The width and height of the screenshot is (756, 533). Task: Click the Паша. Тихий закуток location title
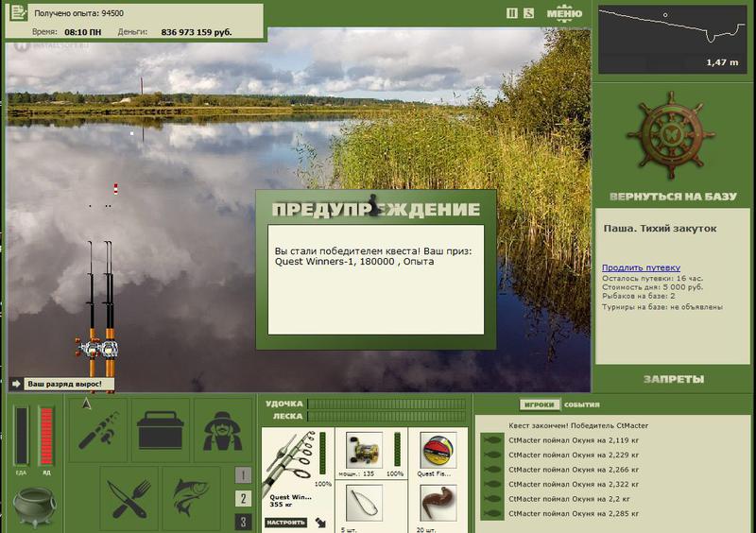[x=660, y=228]
